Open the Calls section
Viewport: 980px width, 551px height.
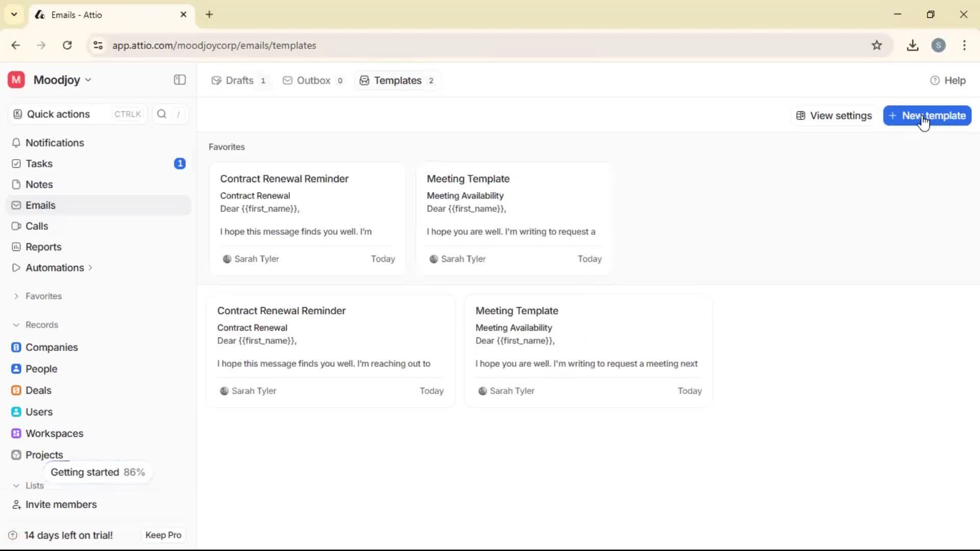point(36,226)
